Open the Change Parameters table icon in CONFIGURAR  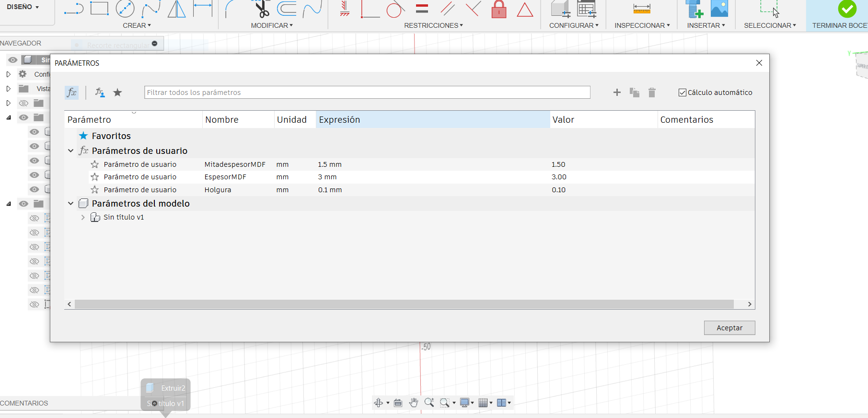click(587, 9)
